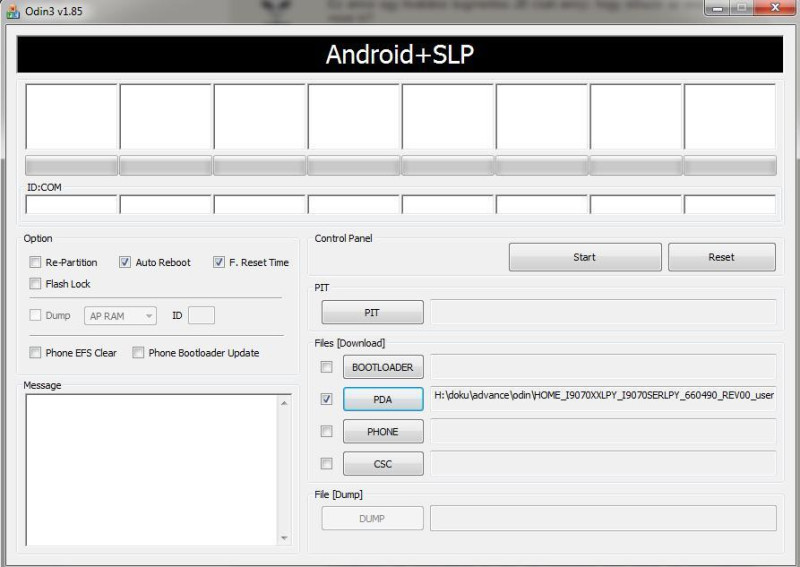This screenshot has height=567, width=800.
Task: Open the AP RAM dropdown
Action: 120,316
